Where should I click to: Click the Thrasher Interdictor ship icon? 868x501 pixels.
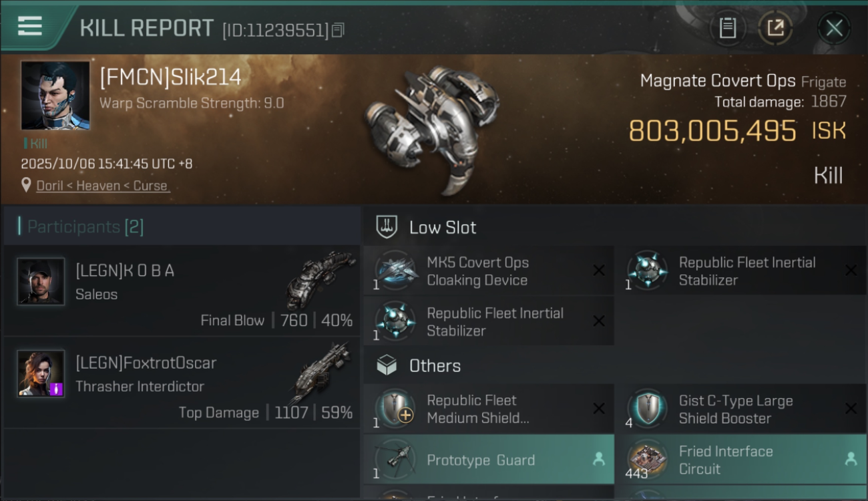[x=320, y=372]
